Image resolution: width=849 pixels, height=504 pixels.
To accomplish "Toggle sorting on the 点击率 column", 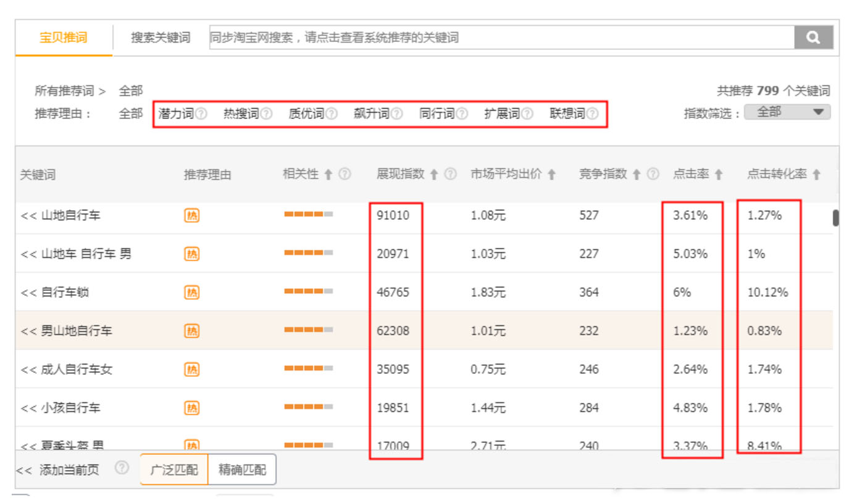I will pyautogui.click(x=718, y=174).
